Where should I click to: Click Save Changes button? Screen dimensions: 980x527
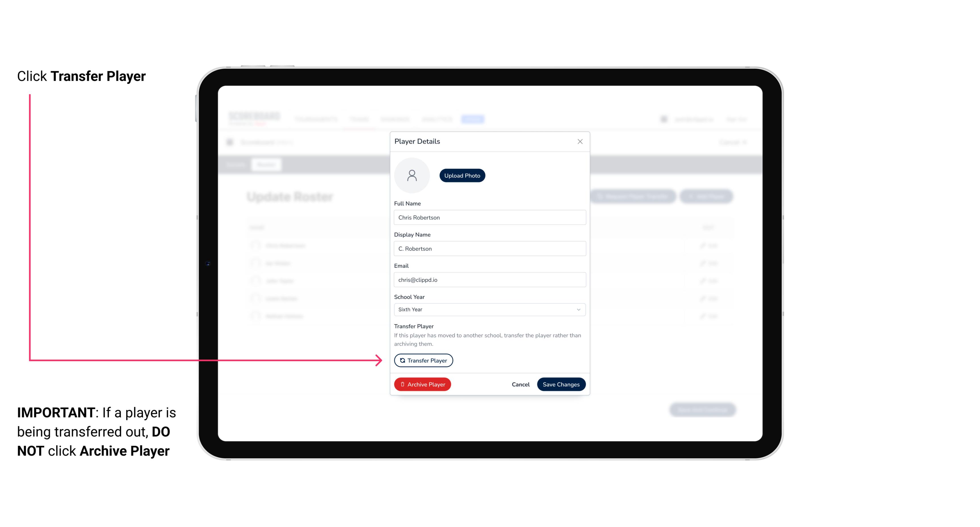point(561,383)
